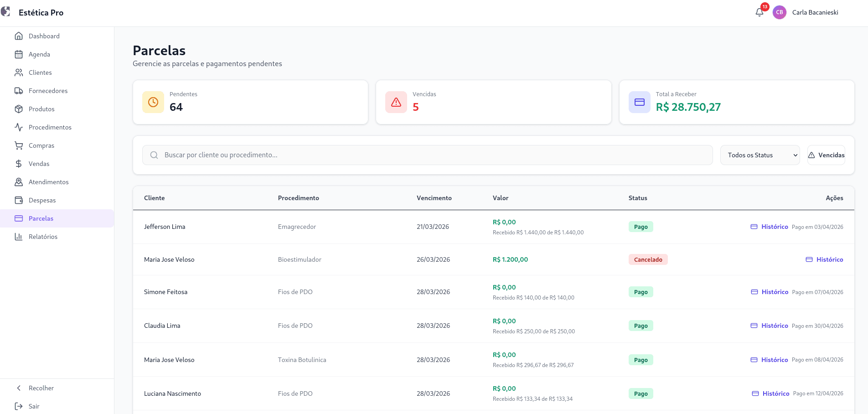
Task: Open the Agenda calendar icon
Action: coord(19,54)
